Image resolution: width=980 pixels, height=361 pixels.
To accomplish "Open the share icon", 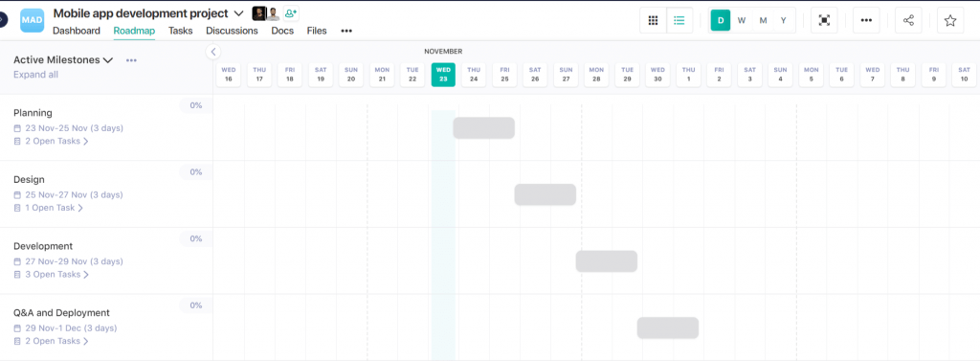I will (x=908, y=21).
